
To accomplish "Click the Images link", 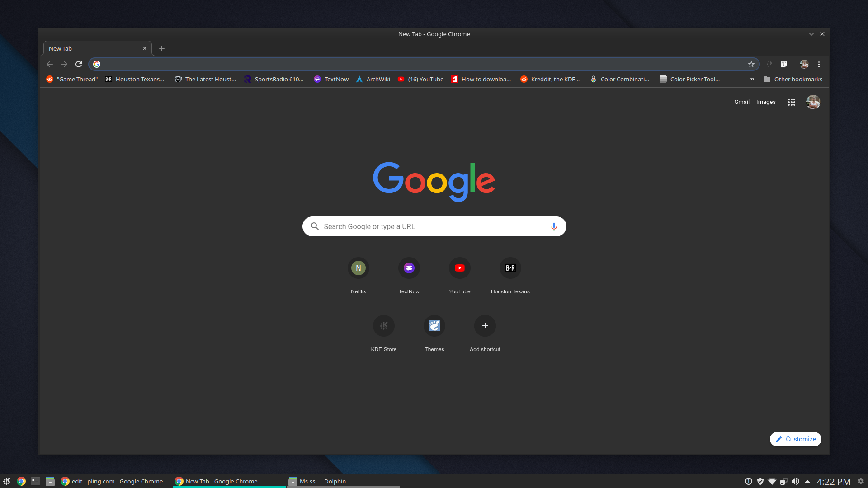I will click(766, 102).
